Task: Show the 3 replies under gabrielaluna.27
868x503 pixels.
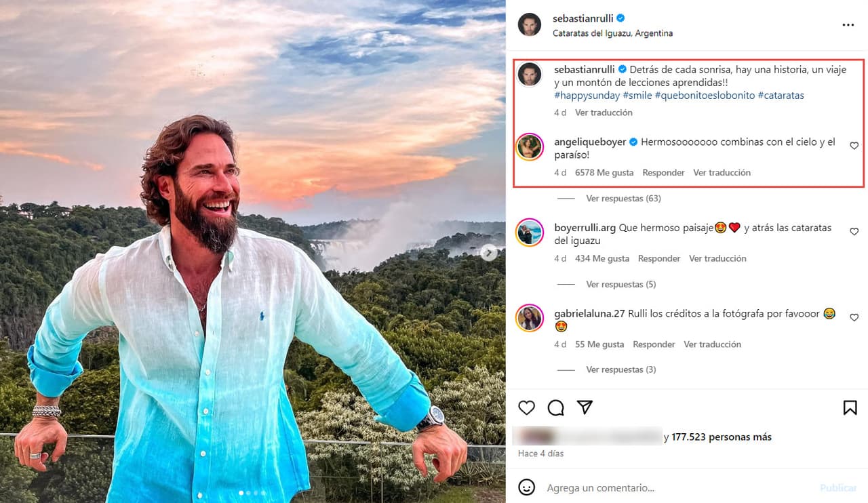Action: [620, 370]
